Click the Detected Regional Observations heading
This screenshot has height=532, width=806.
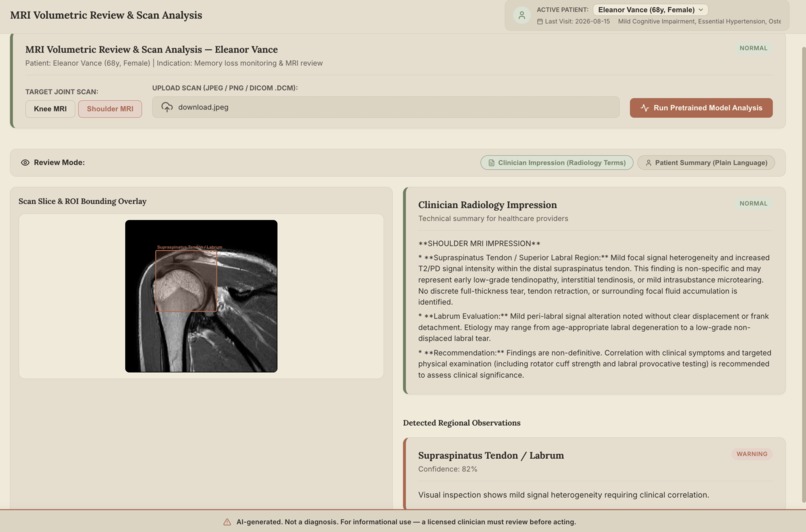click(462, 423)
